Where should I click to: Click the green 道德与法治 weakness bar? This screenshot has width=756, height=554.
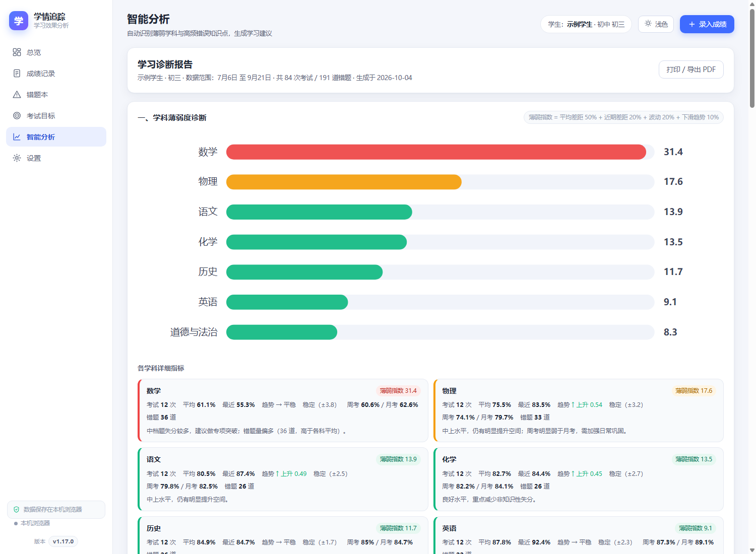pos(282,332)
